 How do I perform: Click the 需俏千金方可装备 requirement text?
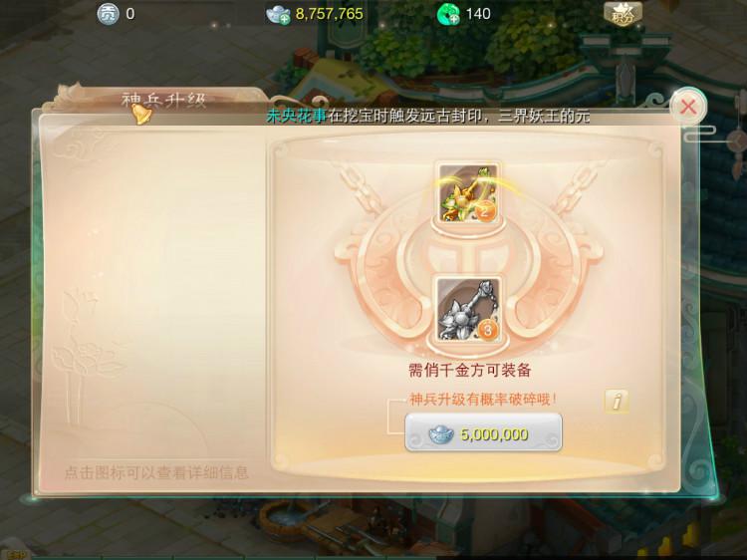click(470, 371)
